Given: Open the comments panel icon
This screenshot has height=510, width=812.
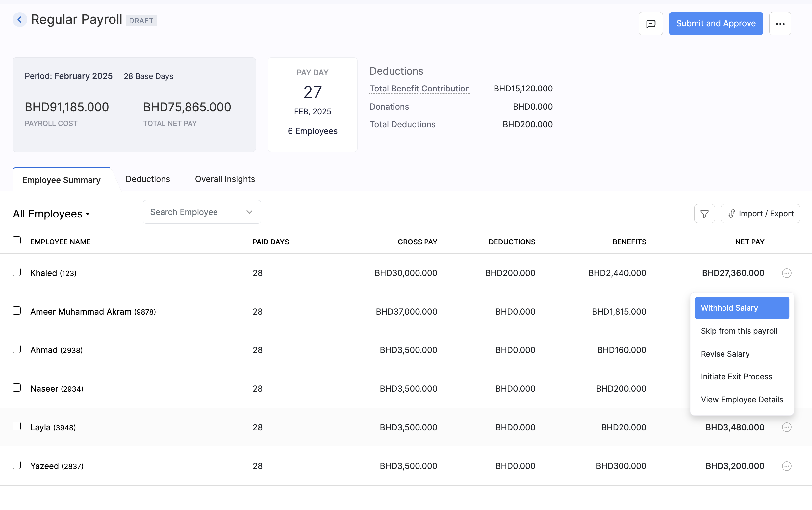Looking at the screenshot, I should point(650,23).
